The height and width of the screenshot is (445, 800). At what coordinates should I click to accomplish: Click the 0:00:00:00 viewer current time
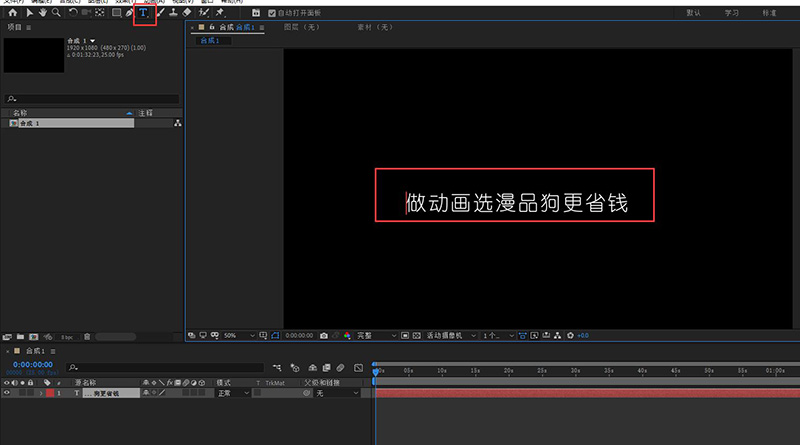click(299, 335)
